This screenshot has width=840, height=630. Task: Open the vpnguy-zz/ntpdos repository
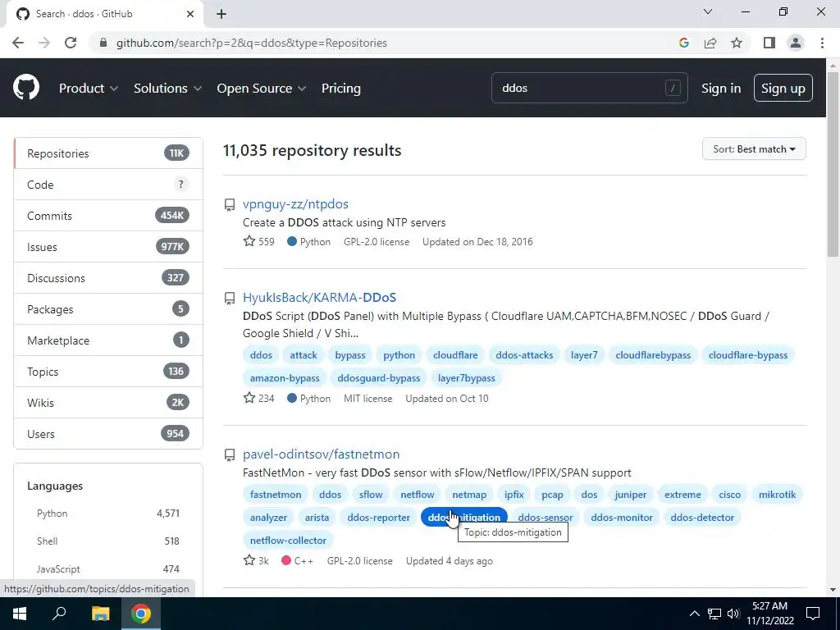tap(295, 204)
